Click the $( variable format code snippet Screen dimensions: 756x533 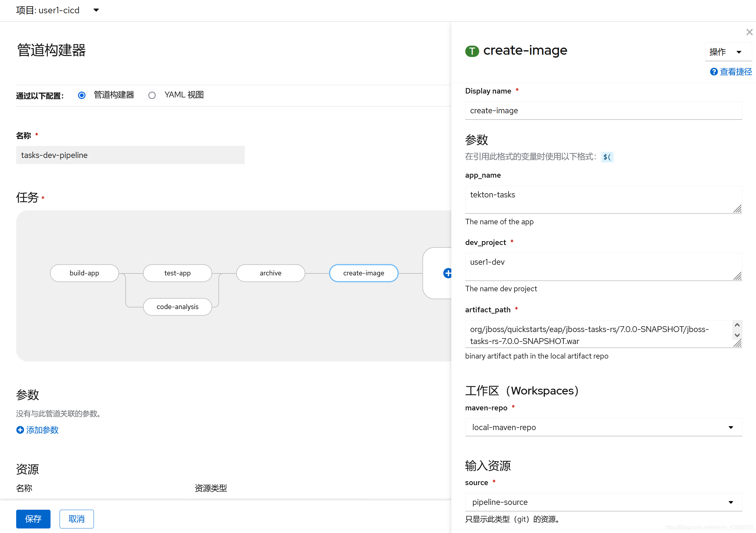tap(607, 157)
